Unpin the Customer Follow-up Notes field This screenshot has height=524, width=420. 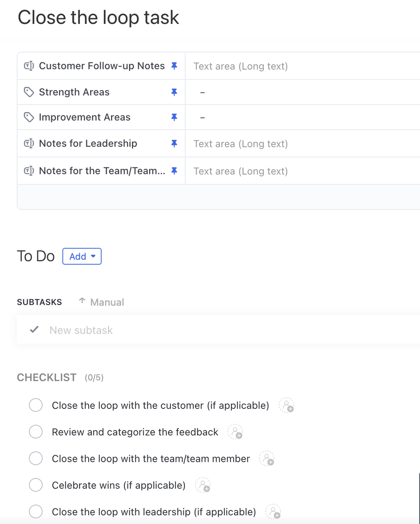(x=174, y=65)
